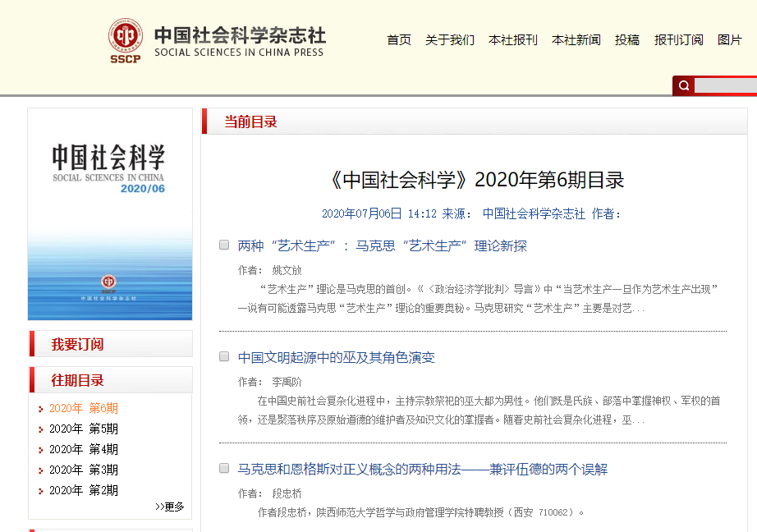Click into the search input field
This screenshot has height=532, width=757.
(726, 86)
